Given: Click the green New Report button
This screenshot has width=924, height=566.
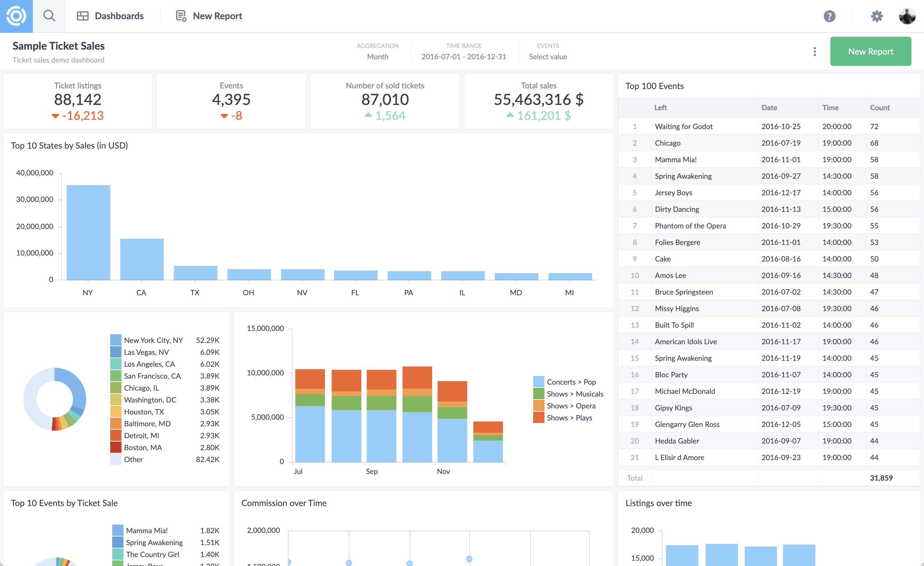Looking at the screenshot, I should click(x=870, y=51).
